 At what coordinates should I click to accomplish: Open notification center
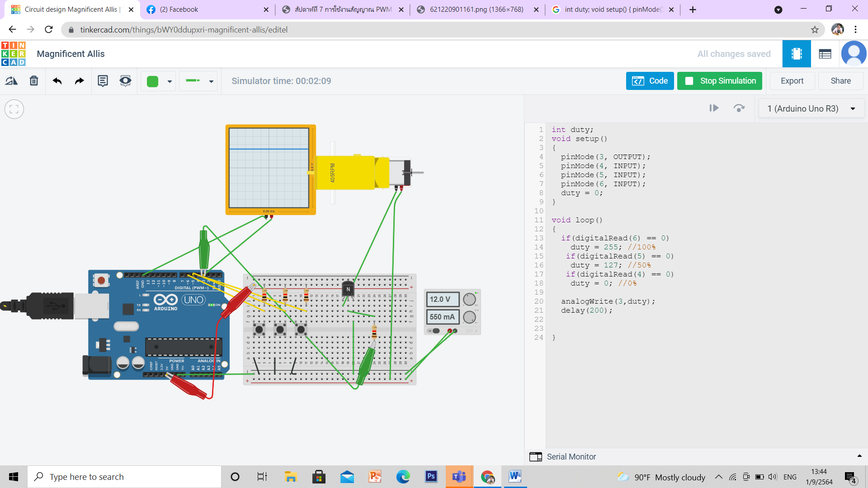[850, 477]
